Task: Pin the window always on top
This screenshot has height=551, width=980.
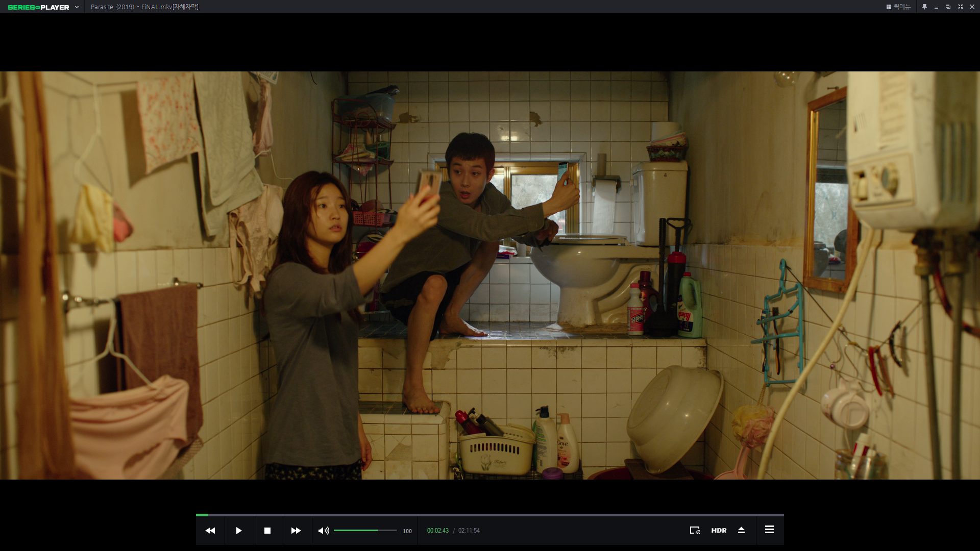Action: [x=924, y=7]
